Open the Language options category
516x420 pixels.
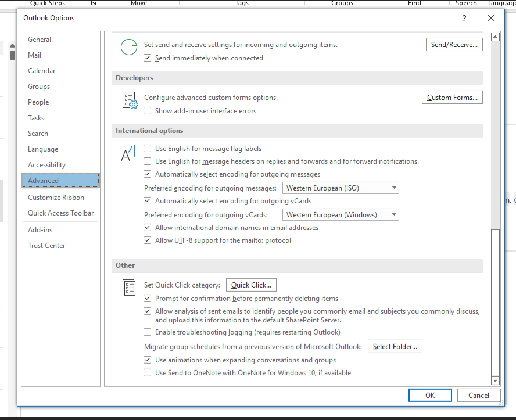coord(61,149)
